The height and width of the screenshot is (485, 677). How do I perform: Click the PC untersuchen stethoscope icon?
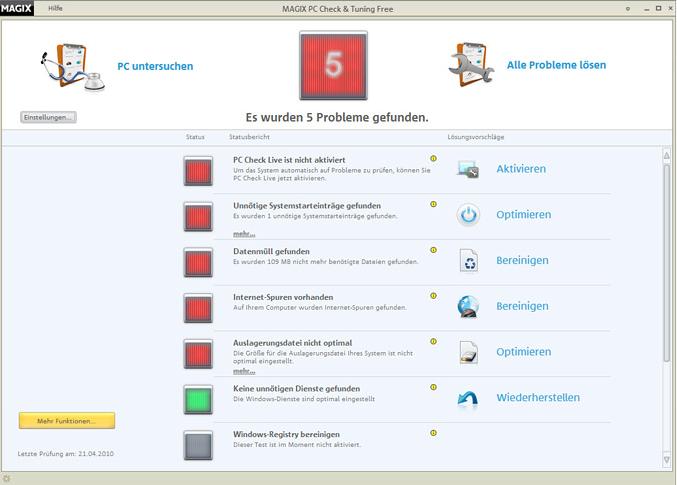tap(69, 66)
